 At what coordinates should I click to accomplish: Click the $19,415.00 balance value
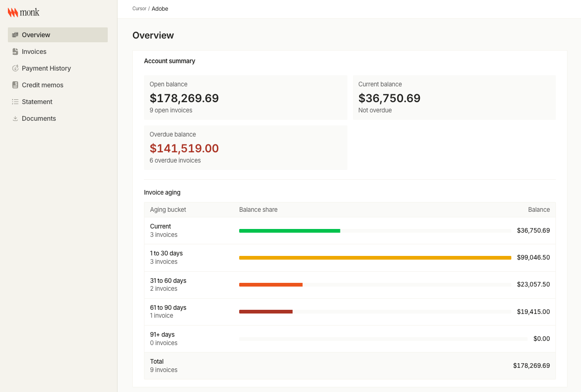[x=533, y=312]
